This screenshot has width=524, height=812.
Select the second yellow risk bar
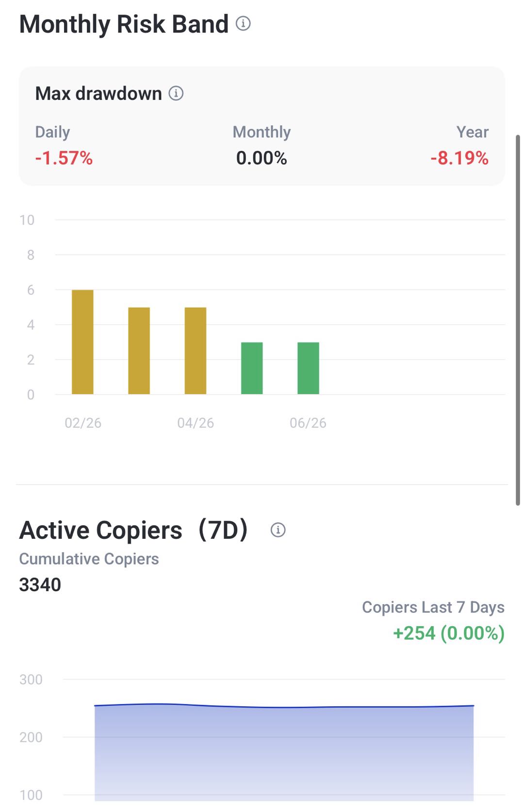click(139, 350)
